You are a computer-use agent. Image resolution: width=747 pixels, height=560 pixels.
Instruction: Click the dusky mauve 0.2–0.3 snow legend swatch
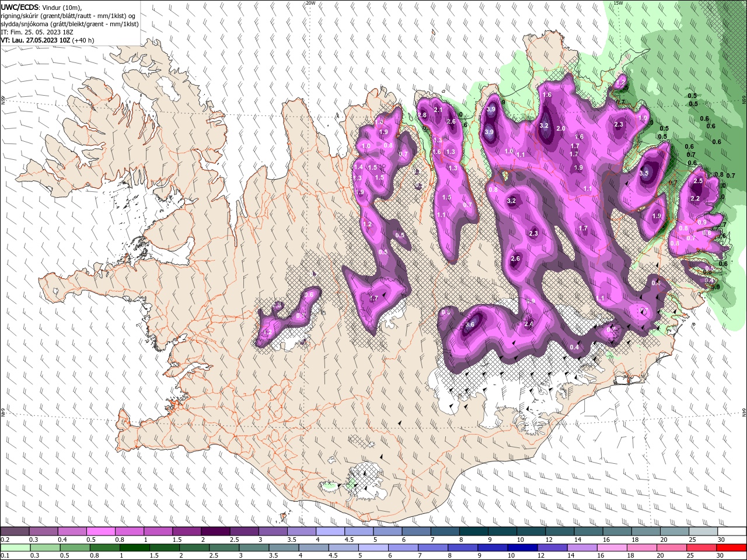(x=15, y=531)
